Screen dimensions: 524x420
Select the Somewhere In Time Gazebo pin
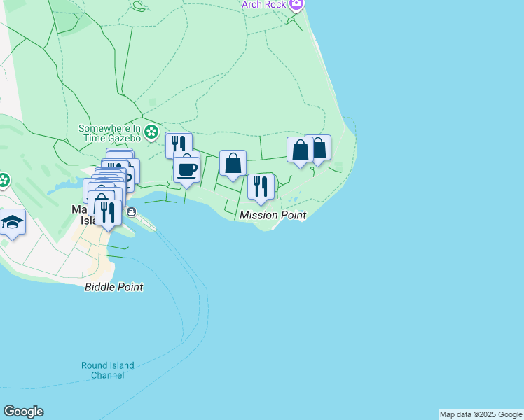(152, 132)
